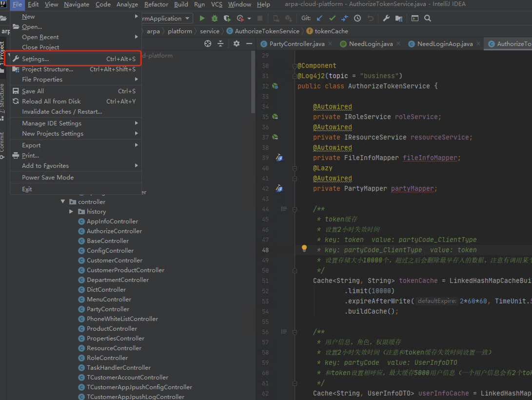
Task: Open the Refactor menu
Action: pyautogui.click(x=156, y=4)
